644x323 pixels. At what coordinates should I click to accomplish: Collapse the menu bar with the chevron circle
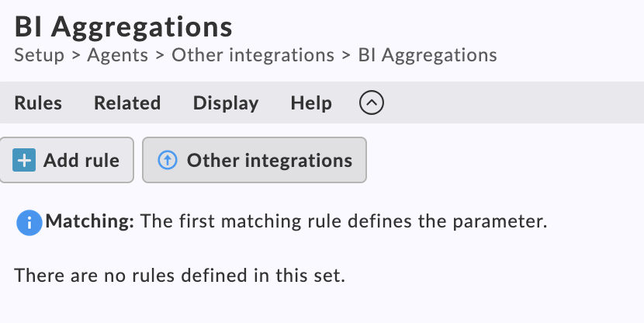coord(372,102)
